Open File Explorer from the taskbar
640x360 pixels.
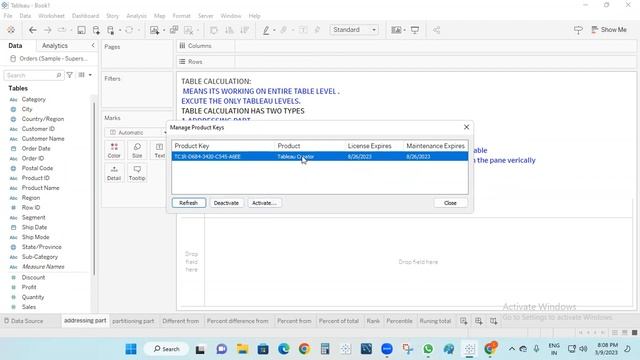point(242,349)
